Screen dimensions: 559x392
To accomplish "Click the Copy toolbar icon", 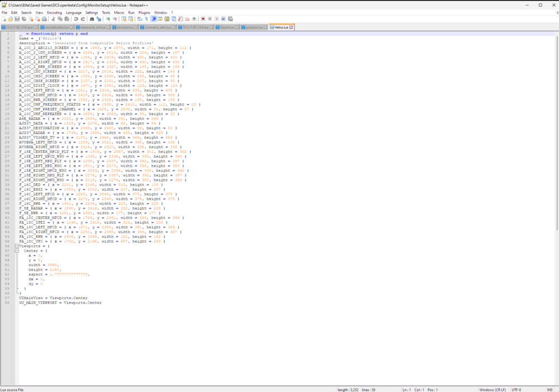I will 60,19.
